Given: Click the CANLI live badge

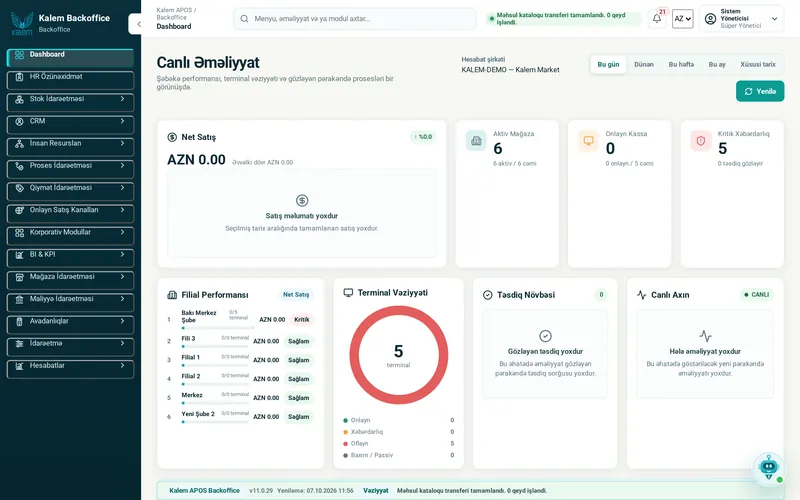Looking at the screenshot, I should 757,295.
